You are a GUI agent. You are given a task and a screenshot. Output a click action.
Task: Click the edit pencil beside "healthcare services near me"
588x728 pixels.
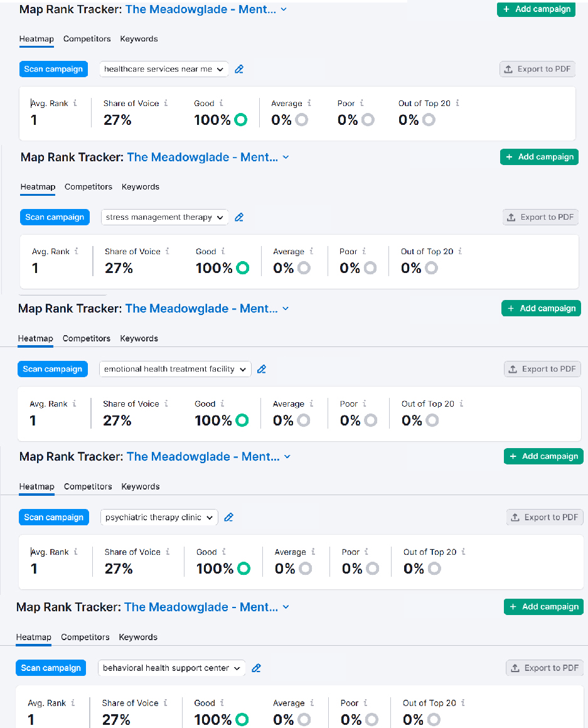pos(239,69)
